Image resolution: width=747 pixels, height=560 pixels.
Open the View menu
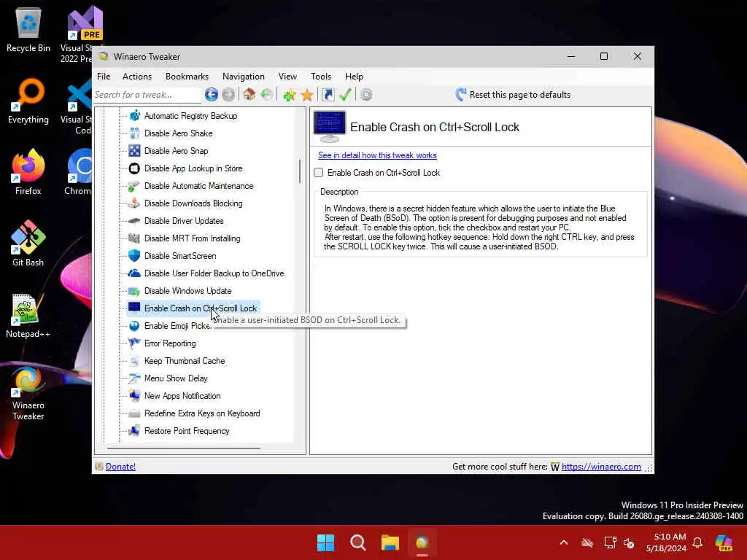point(287,76)
